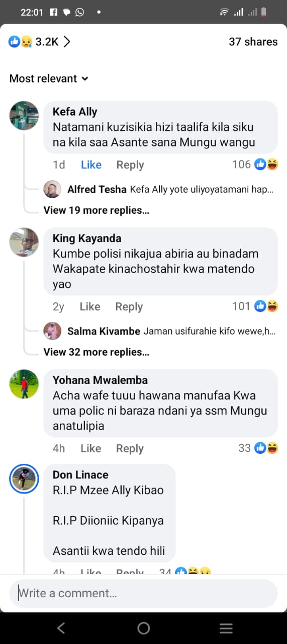View reactions on King Kayanda's comment
The height and width of the screenshot is (644, 287).
point(255,306)
